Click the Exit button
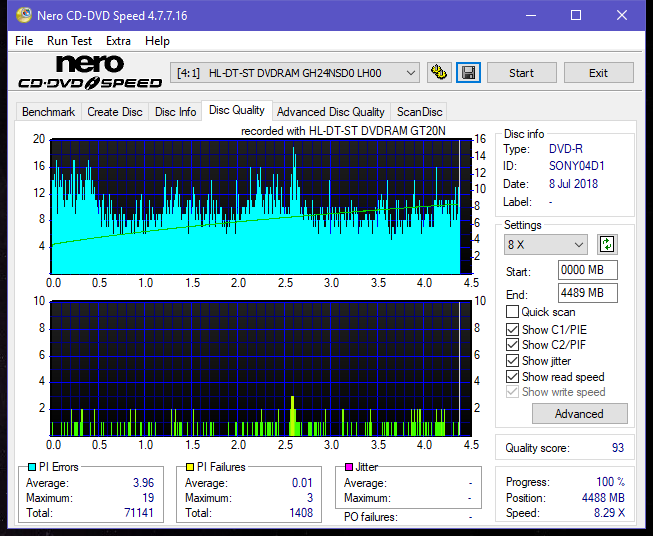Image resolution: width=653 pixels, height=536 pixels. [x=598, y=73]
